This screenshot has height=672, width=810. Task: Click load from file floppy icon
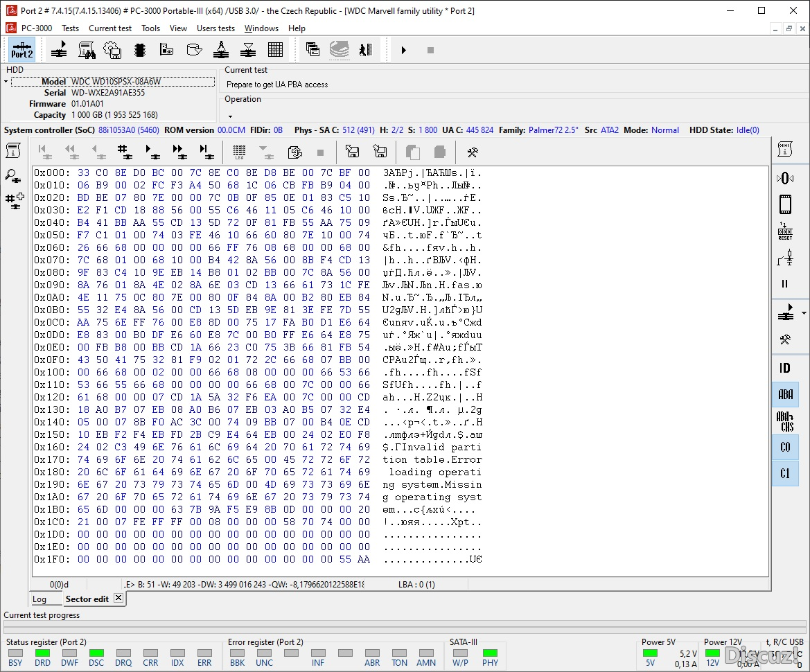352,152
